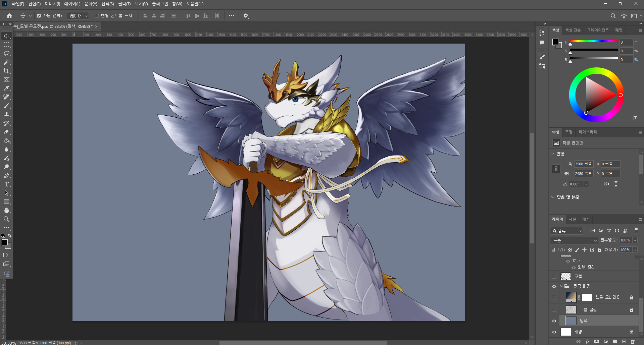Image resolution: width=644 pixels, height=345 pixels.
Task: Collapse the 변형 section
Action: (553, 154)
